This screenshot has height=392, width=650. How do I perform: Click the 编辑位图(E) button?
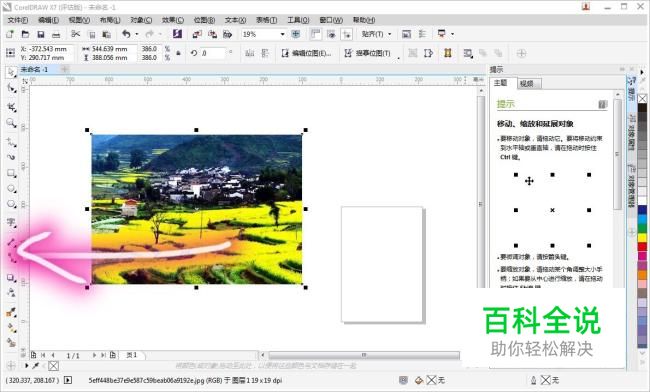[306, 53]
